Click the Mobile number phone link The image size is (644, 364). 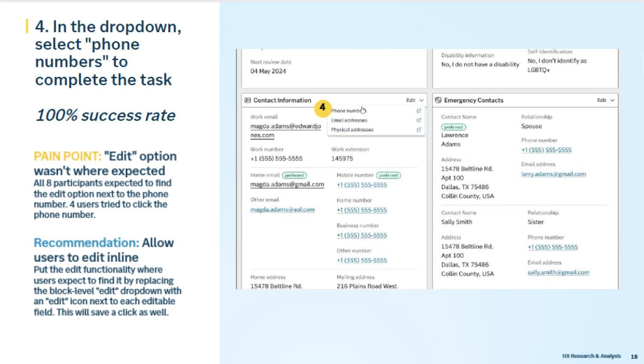[x=361, y=185]
